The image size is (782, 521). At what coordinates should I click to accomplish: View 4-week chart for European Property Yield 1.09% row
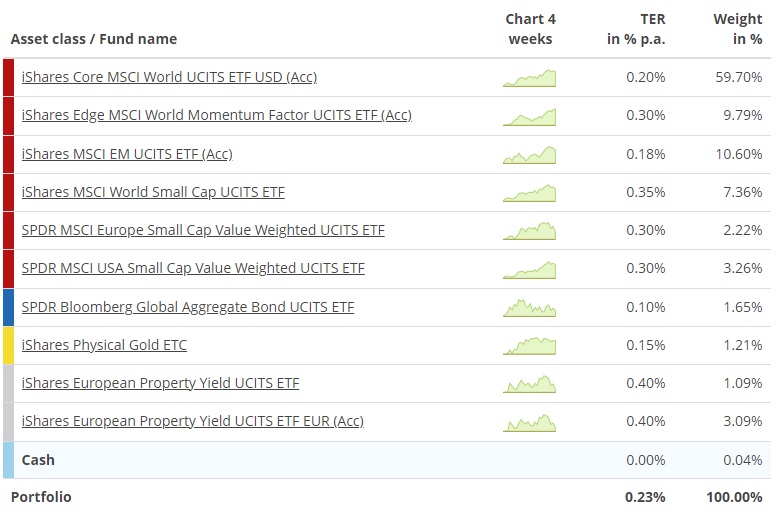pos(529,384)
